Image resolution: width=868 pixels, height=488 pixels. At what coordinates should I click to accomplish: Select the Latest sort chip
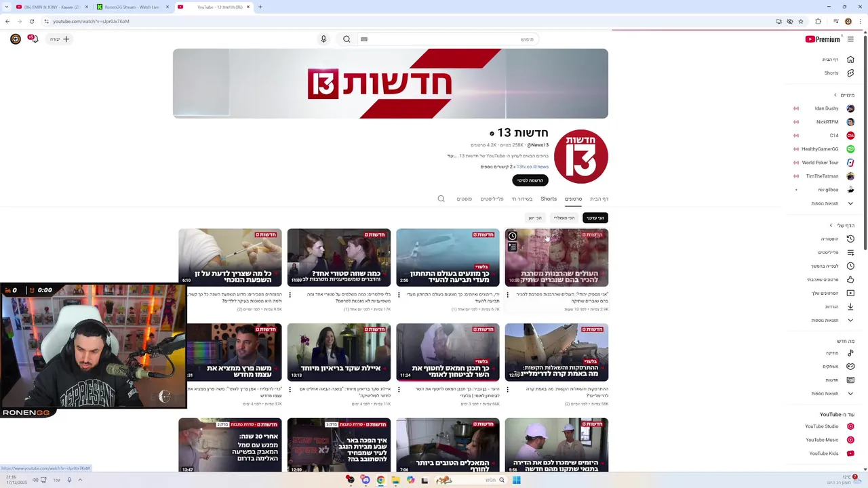(x=595, y=218)
